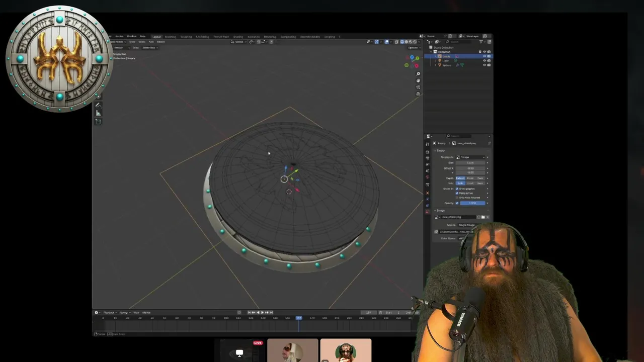
Task: Open the Global transform orientation dropdown
Action: click(x=239, y=42)
